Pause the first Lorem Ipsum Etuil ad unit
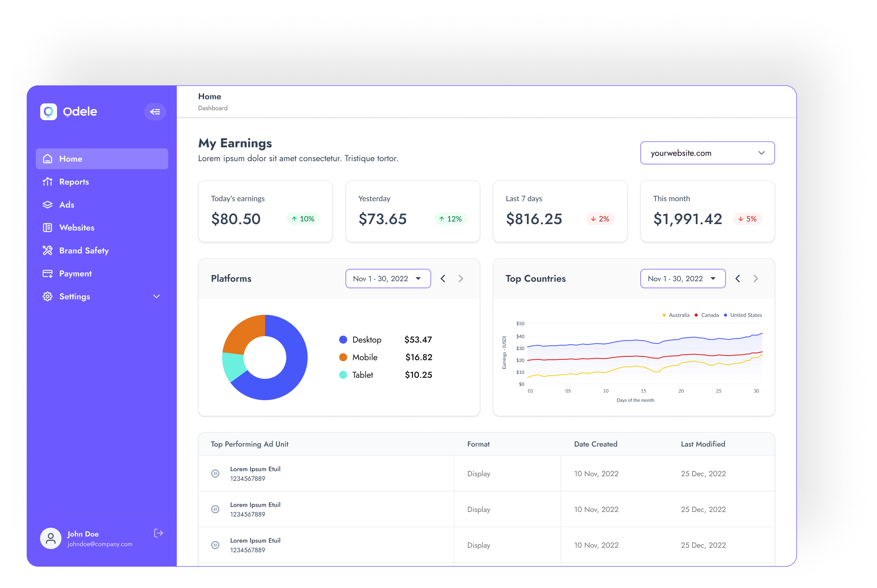 coord(216,474)
